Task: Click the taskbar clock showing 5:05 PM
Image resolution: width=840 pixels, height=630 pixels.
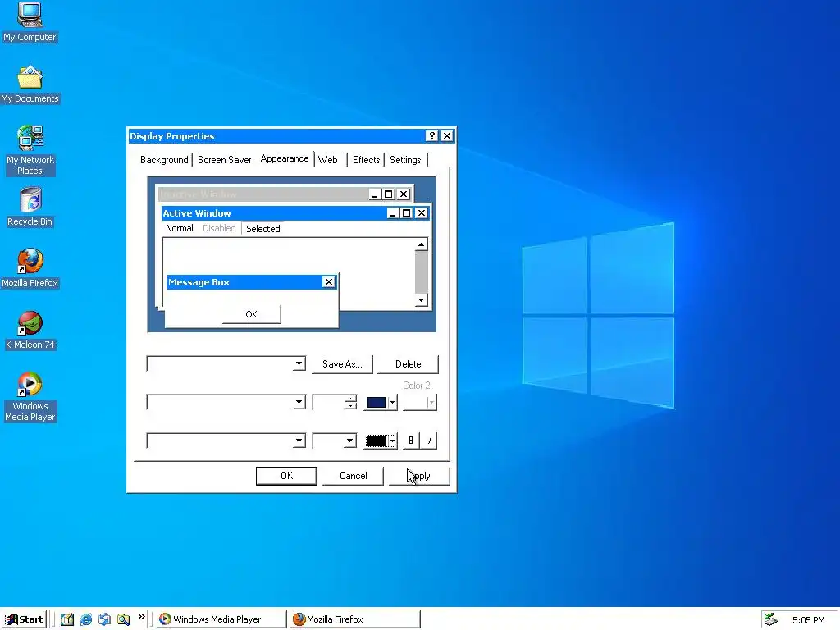Action: (x=808, y=620)
